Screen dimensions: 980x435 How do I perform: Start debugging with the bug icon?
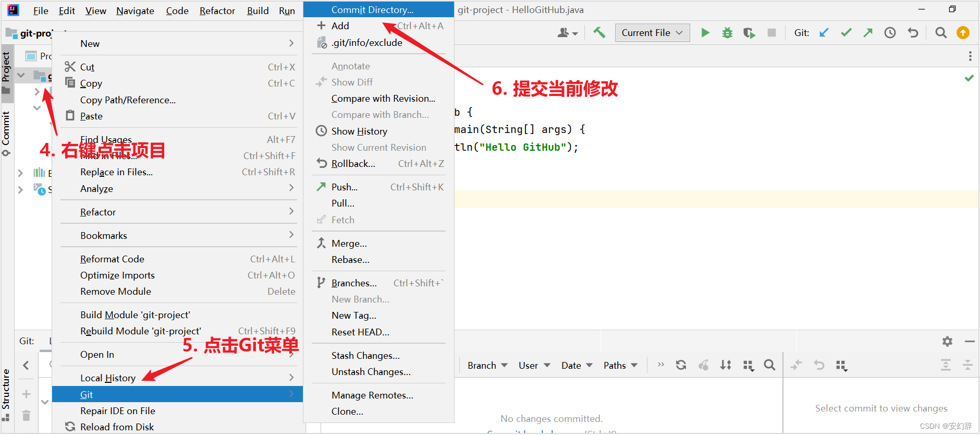coord(727,33)
